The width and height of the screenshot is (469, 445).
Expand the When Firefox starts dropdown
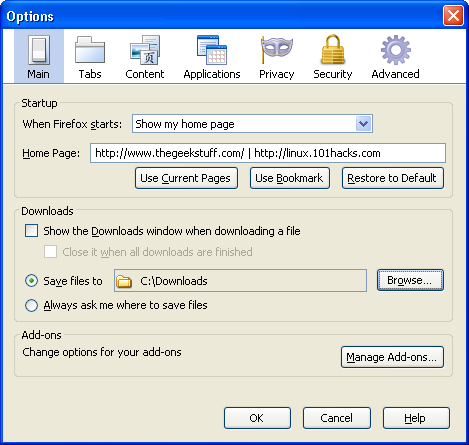(363, 124)
